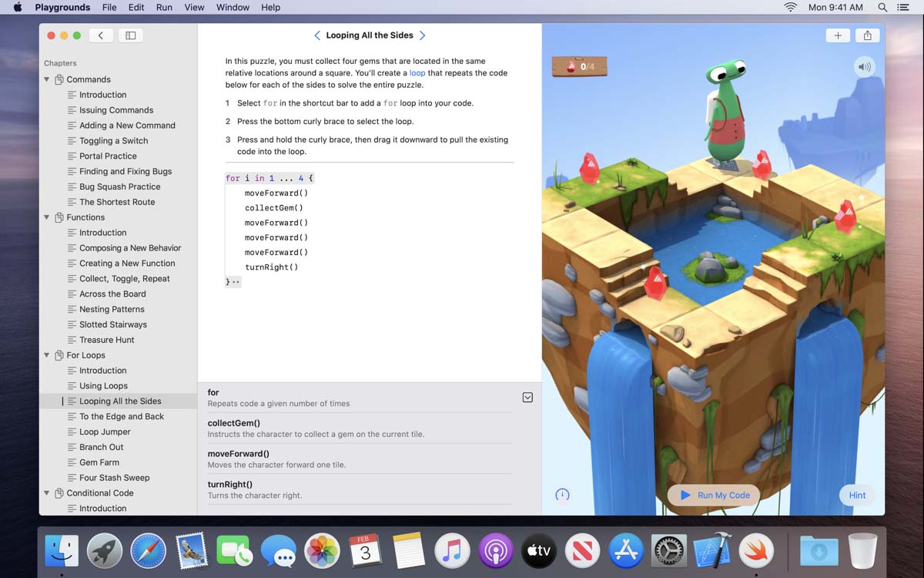Open Swift Playgrounds from the Dock

757,550
